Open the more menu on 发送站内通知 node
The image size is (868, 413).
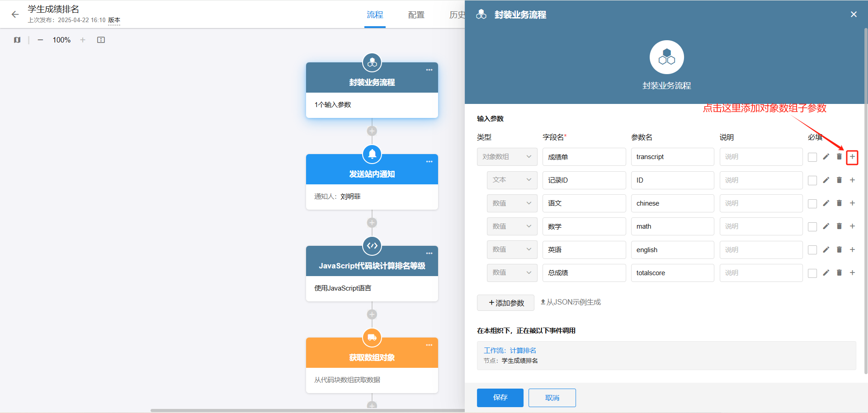coord(429,162)
